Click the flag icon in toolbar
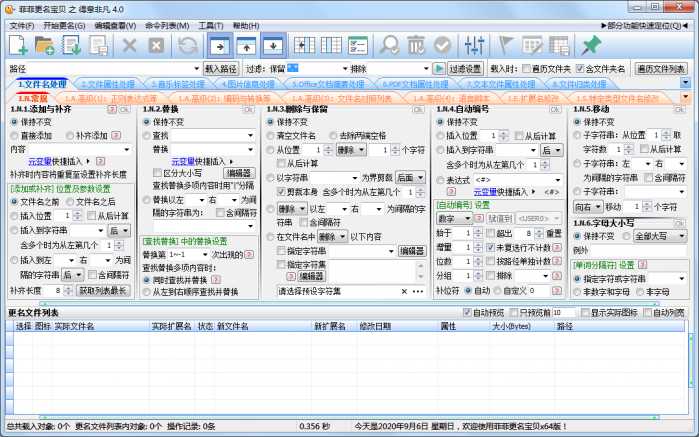 506,45
